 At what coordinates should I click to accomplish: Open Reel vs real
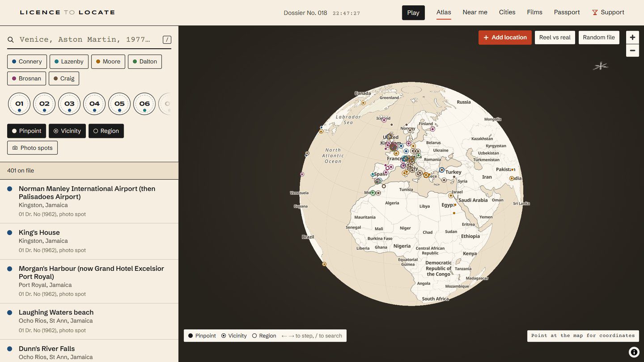pos(555,38)
